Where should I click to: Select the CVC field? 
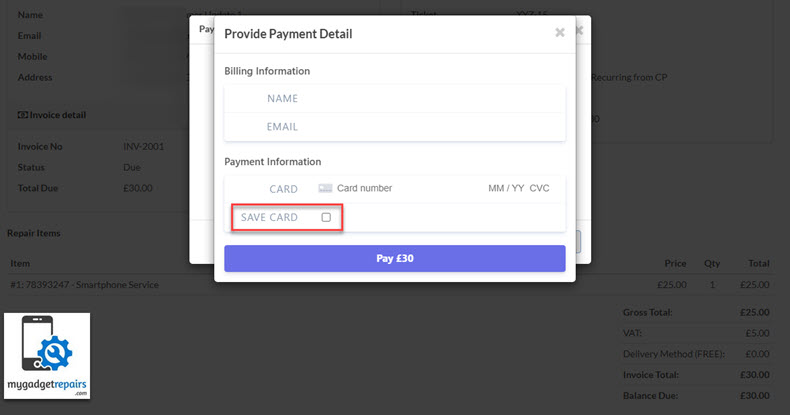point(539,188)
